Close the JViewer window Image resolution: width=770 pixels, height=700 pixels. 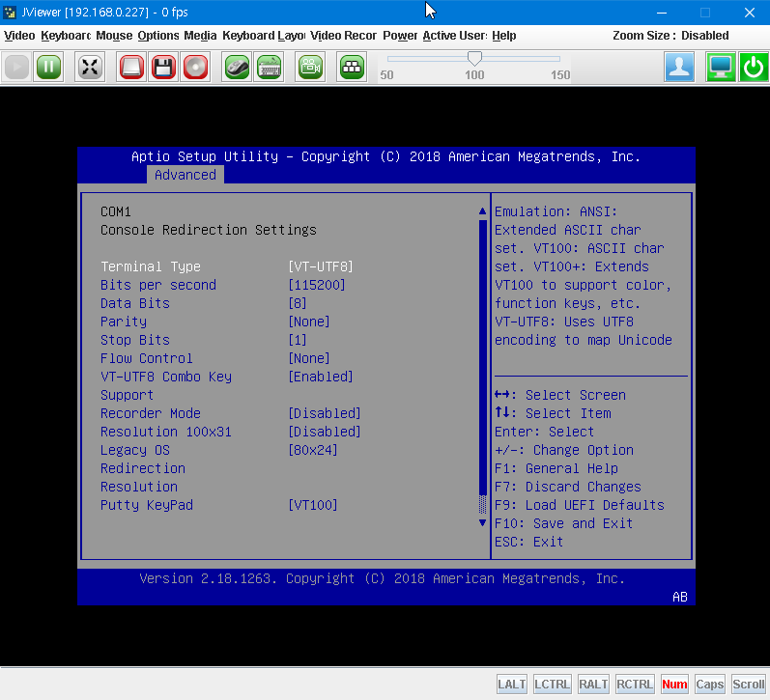[x=750, y=13]
